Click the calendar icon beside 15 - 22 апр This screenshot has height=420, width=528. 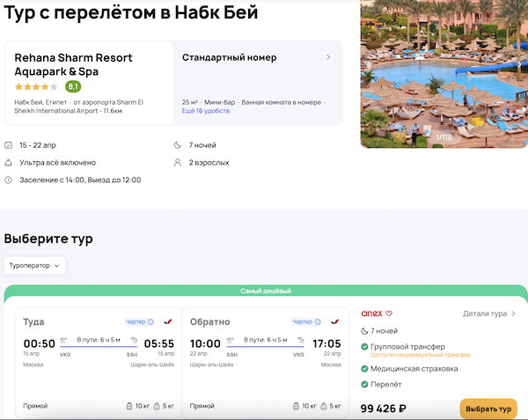[x=9, y=144]
